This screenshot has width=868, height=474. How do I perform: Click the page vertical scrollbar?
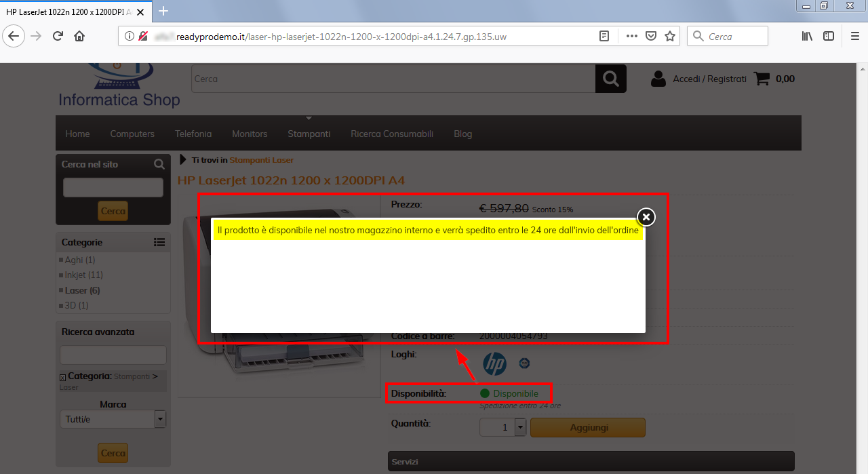click(863, 269)
